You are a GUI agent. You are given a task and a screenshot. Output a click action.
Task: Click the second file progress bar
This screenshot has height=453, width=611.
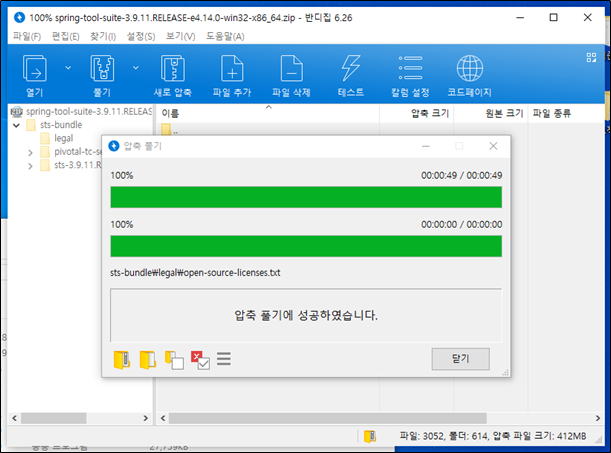click(x=306, y=246)
